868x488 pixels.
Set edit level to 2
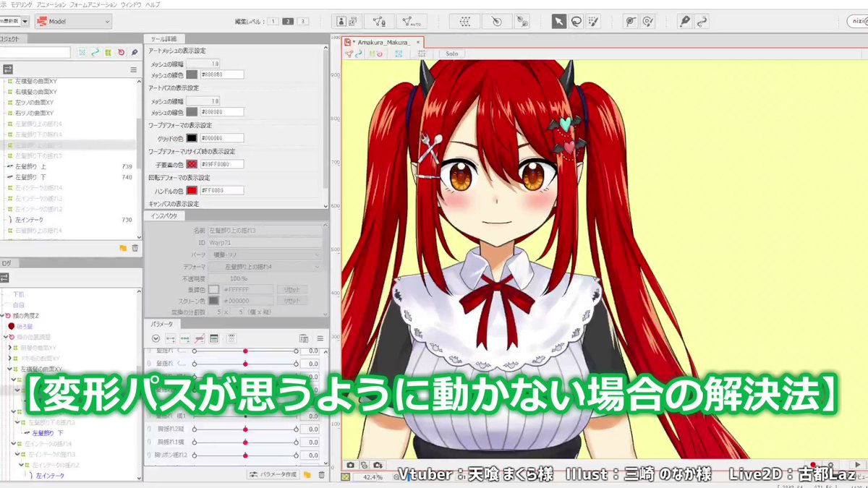tap(287, 22)
